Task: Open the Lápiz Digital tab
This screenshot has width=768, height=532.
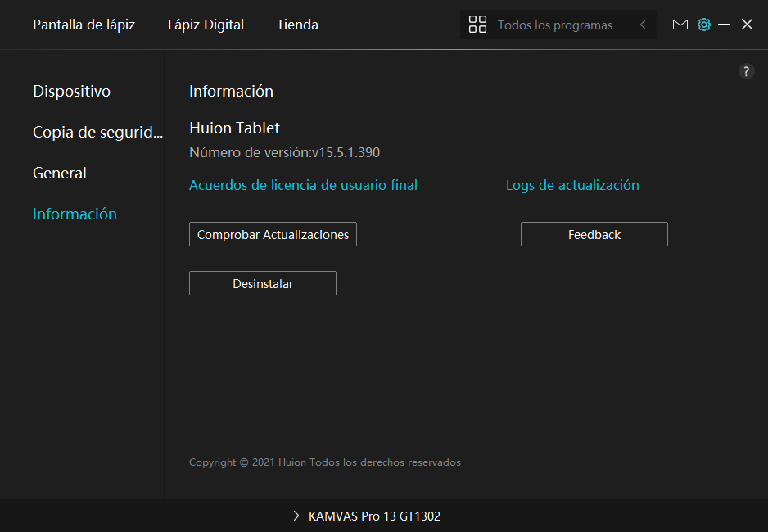Action: pos(206,25)
